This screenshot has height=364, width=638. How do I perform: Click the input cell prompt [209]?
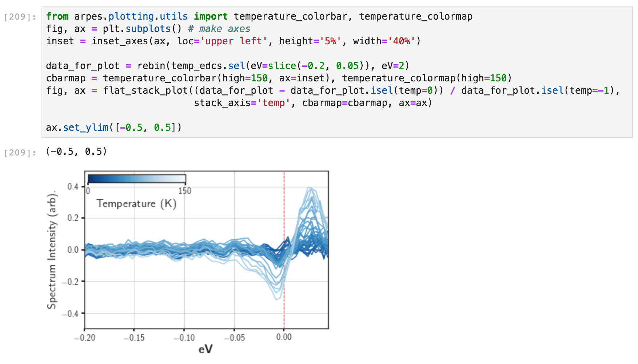20,17
